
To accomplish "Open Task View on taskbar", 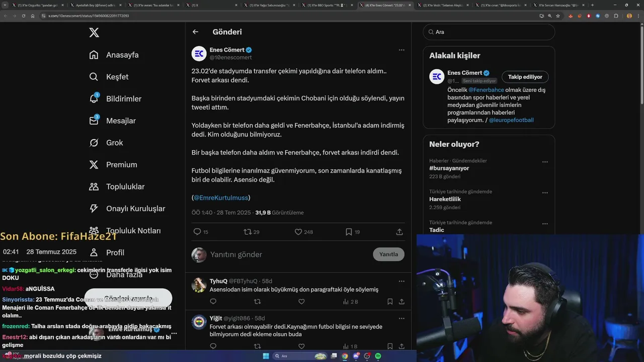I will pyautogui.click(x=334, y=356).
